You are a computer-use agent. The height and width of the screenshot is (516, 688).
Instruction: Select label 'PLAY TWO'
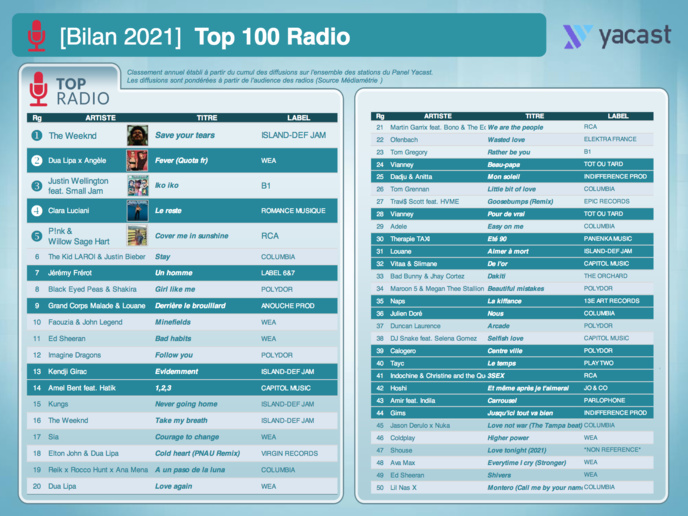coord(598,363)
